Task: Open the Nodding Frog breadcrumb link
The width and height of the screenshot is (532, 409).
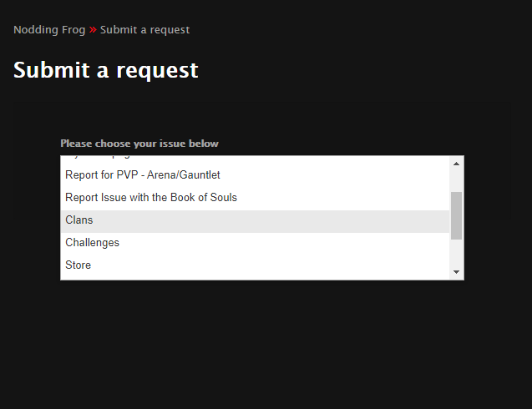Action: 49,30
